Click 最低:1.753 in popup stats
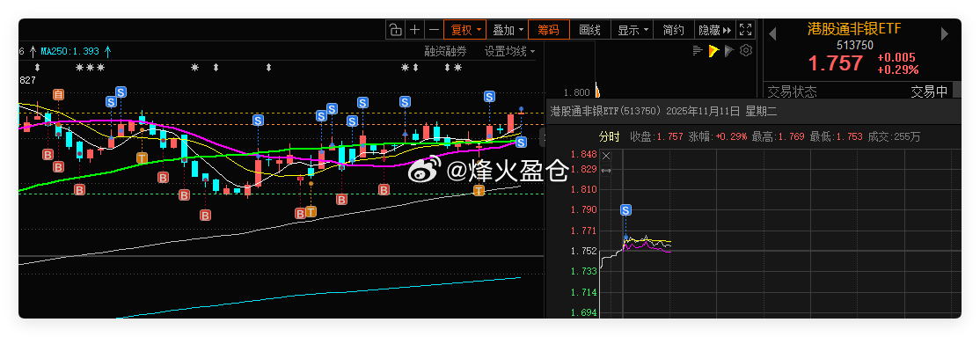 [836, 136]
